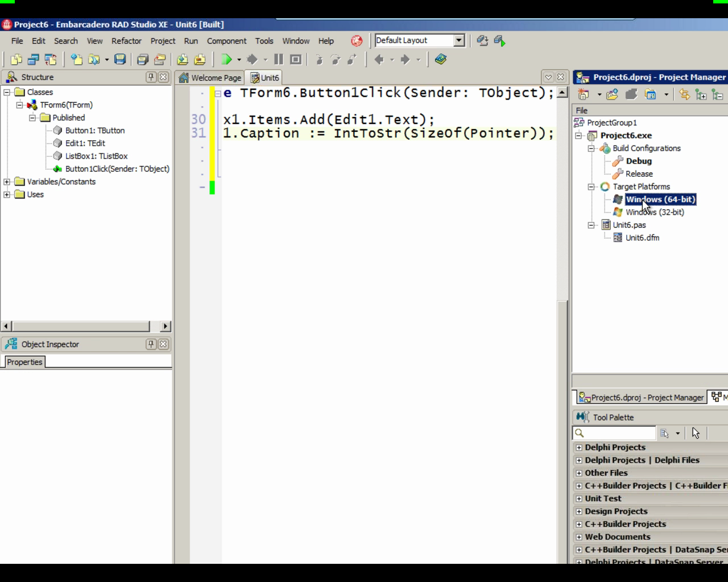The height and width of the screenshot is (582, 728).
Task: Click the Trace Into debug icon
Action: point(319,59)
